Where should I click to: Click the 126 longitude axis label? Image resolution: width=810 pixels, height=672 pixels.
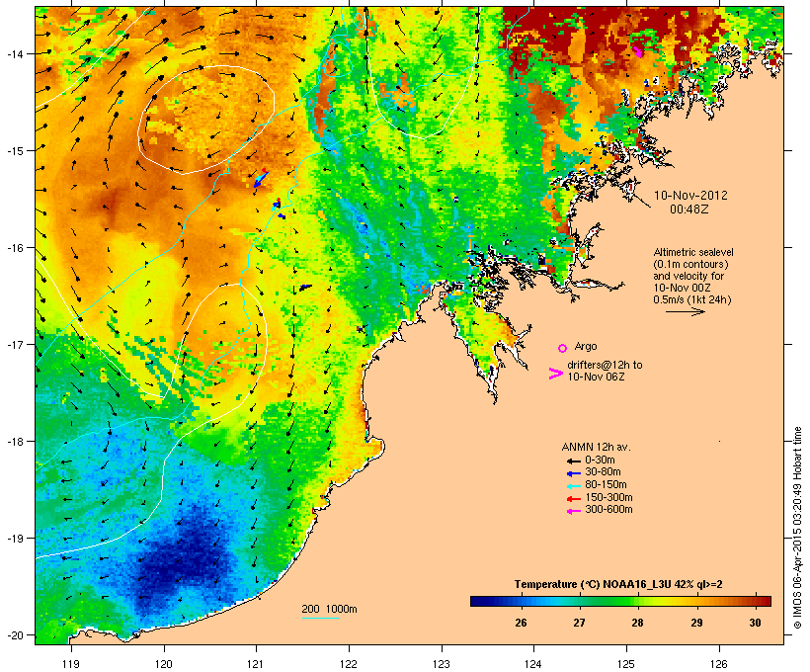pos(718,664)
